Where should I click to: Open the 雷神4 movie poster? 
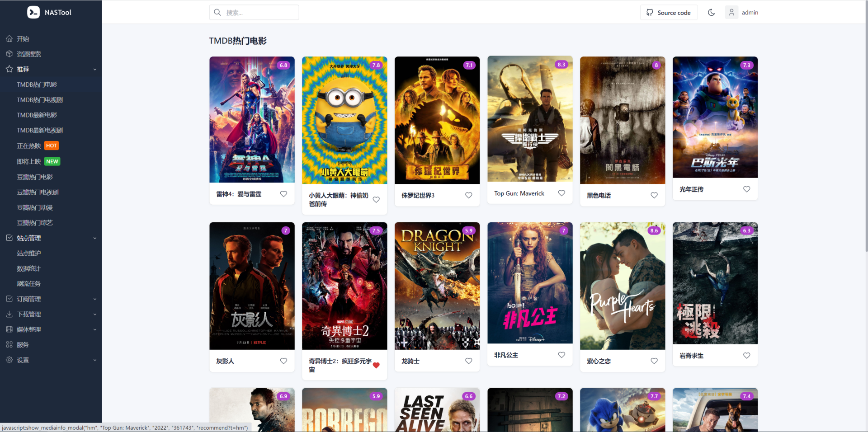click(x=252, y=120)
